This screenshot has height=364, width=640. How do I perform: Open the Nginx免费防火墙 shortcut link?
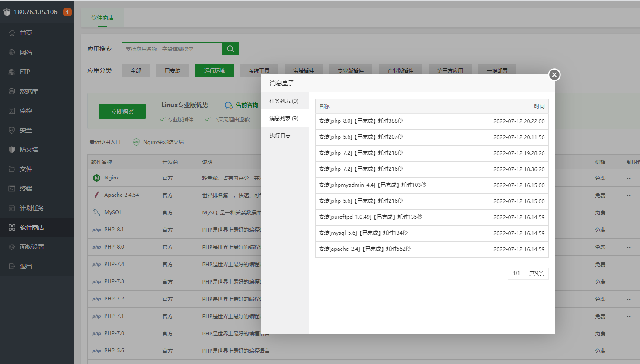pyautogui.click(x=163, y=142)
